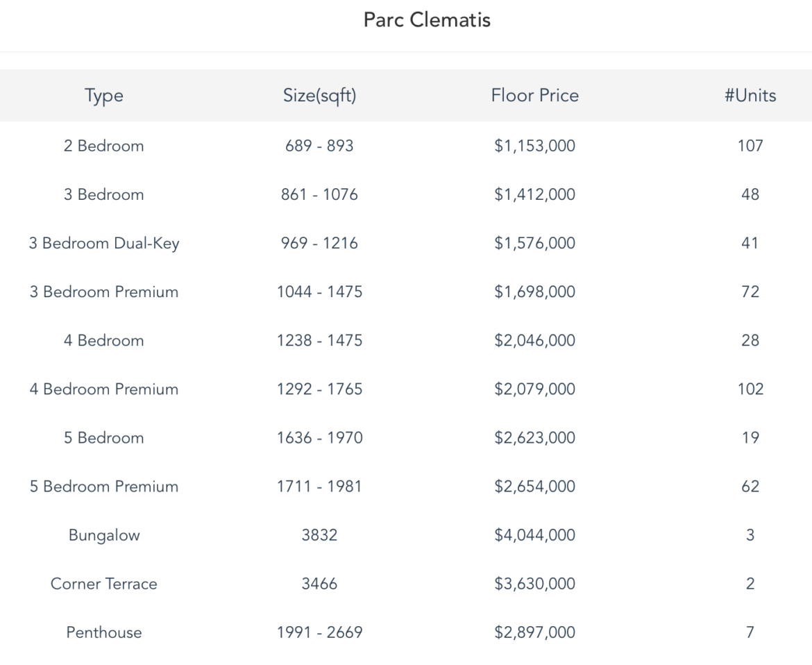Image resolution: width=812 pixels, height=665 pixels.
Task: Select the $2,897,000 Penthouse price
Action: [x=534, y=632]
